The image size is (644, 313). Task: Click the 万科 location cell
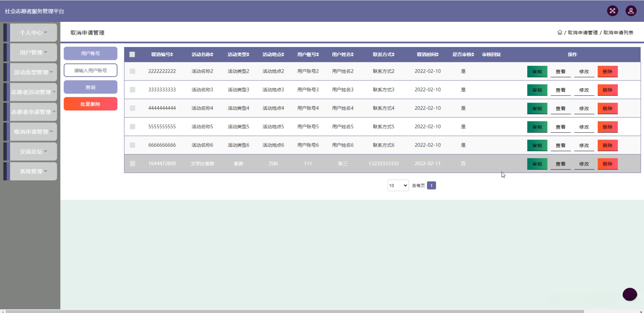(273, 164)
